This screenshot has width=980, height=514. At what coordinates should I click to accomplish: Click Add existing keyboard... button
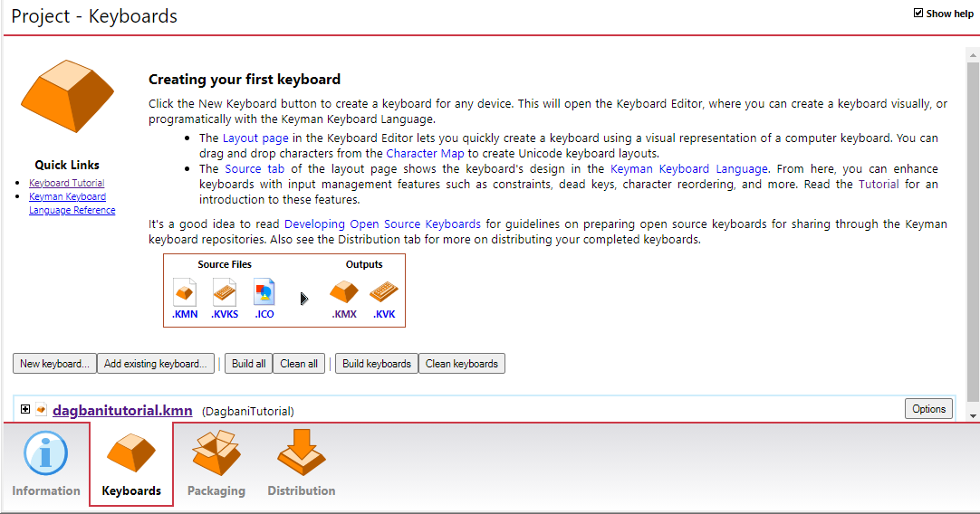pos(156,364)
